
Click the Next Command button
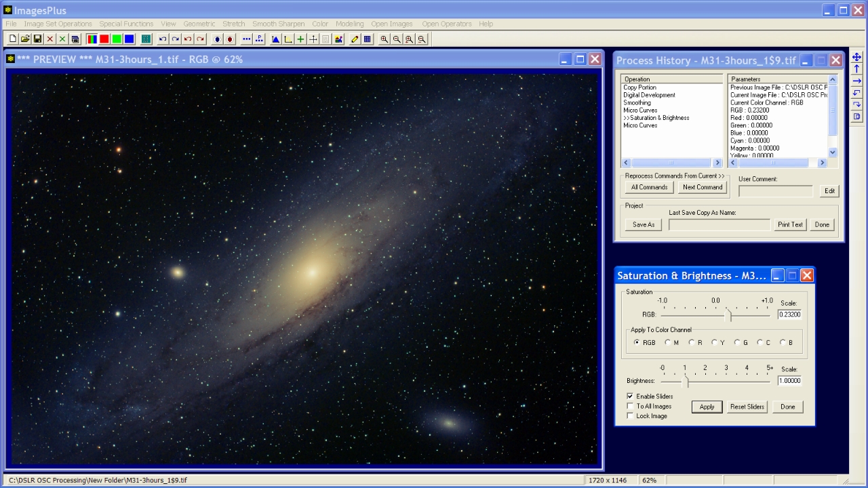pyautogui.click(x=703, y=187)
